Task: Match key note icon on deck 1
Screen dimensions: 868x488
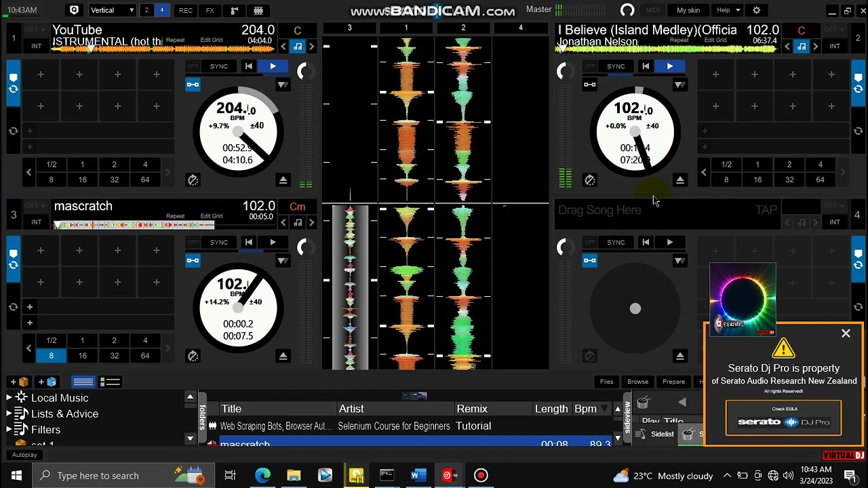Action: (x=298, y=46)
